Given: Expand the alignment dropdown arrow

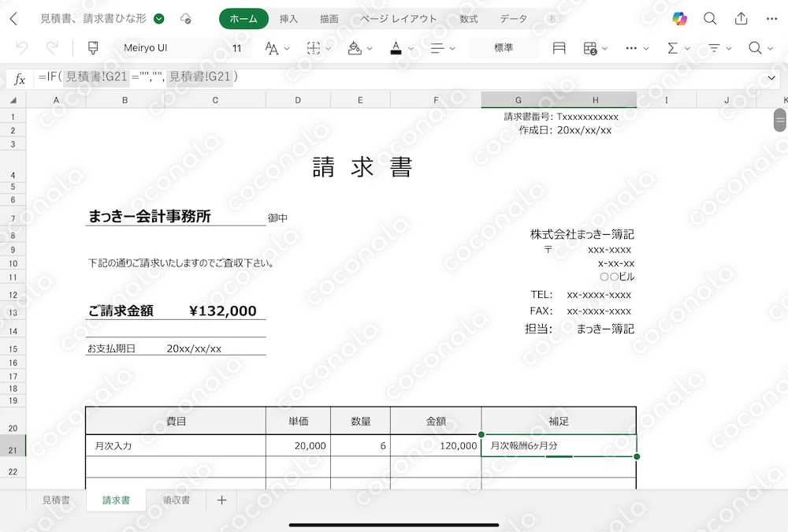Looking at the screenshot, I should click(452, 49).
